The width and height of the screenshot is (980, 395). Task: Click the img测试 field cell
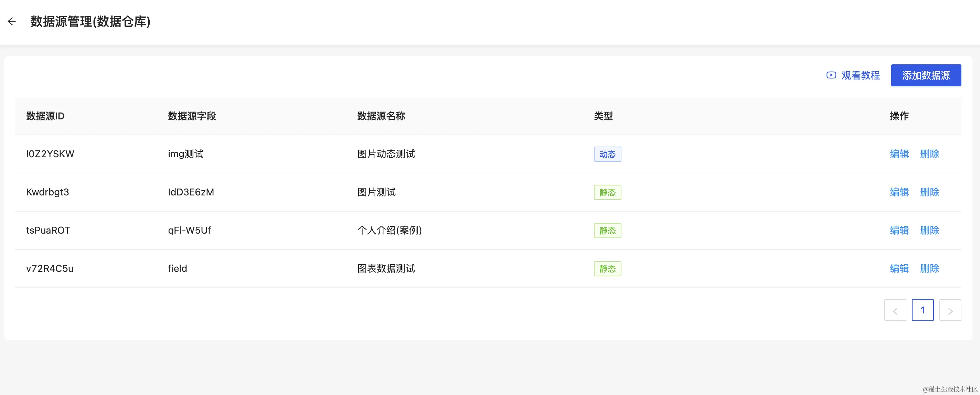pyautogui.click(x=186, y=154)
